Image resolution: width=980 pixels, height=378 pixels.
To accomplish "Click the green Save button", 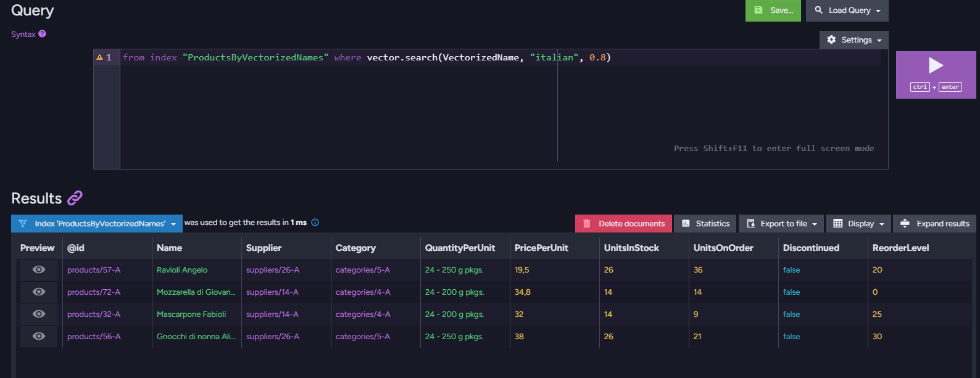I will pyautogui.click(x=773, y=10).
